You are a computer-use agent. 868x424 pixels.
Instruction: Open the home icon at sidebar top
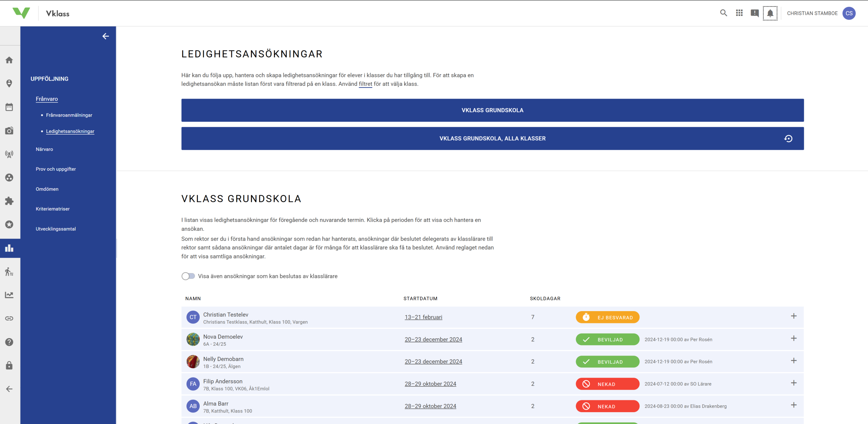tap(9, 60)
